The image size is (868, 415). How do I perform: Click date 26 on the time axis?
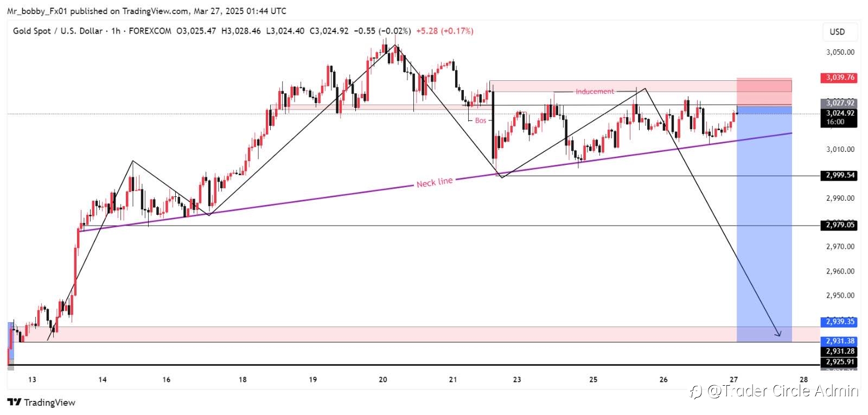tap(663, 380)
